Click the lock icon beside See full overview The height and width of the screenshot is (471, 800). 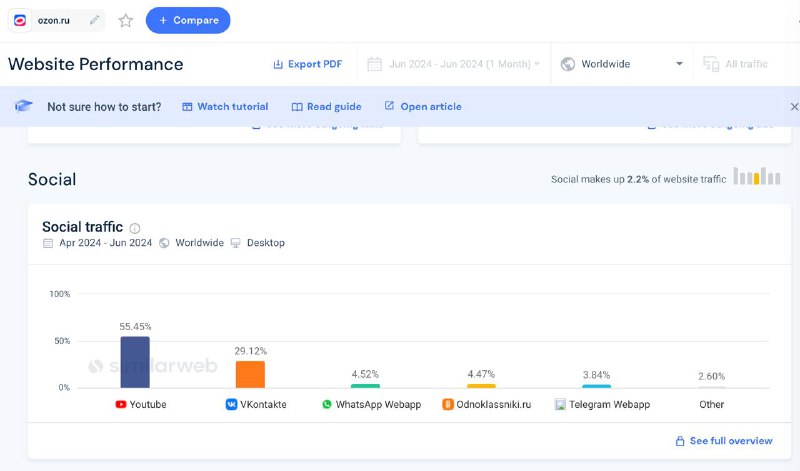tap(680, 441)
